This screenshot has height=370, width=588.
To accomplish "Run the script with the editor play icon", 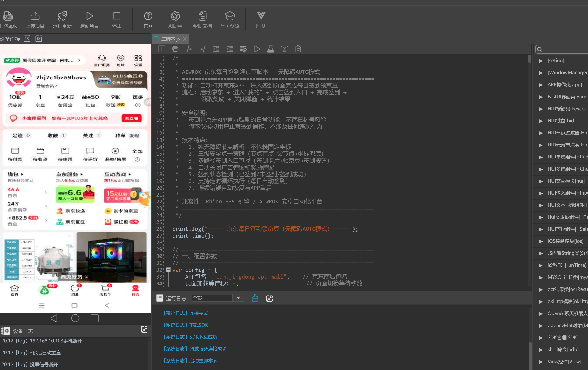I will pyautogui.click(x=257, y=49).
